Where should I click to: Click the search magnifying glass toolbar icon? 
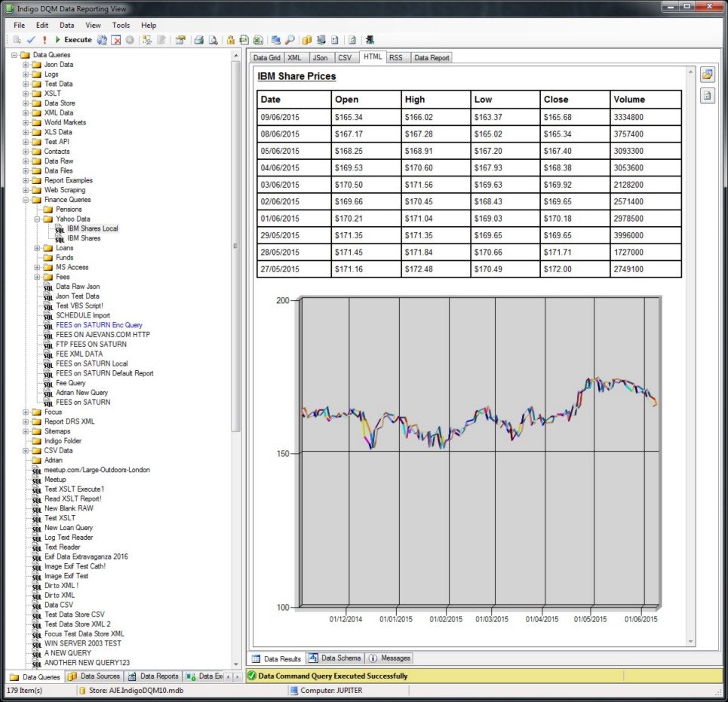click(290, 39)
